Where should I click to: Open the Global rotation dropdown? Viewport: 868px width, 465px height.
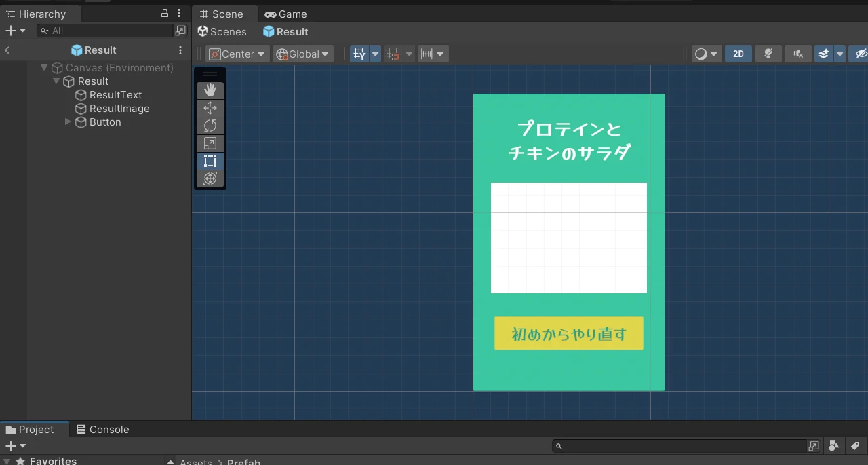[x=302, y=54]
